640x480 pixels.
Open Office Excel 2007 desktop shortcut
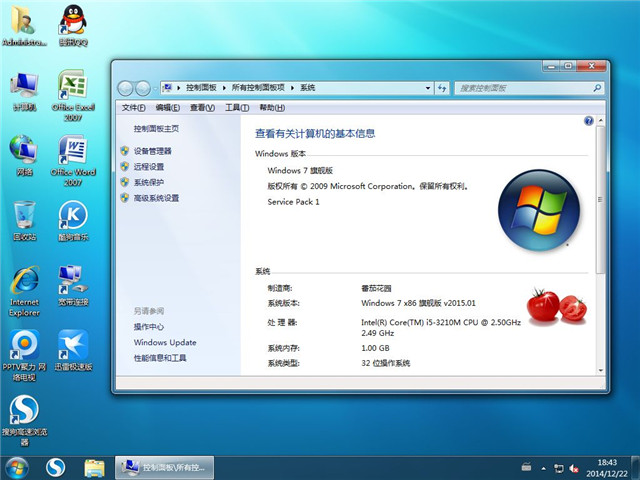[x=73, y=96]
